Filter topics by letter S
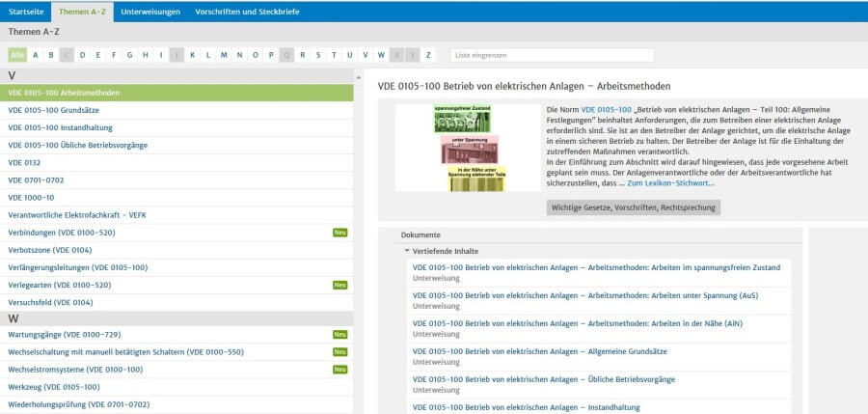Screen dimensions: 868x414 [x=317, y=55]
